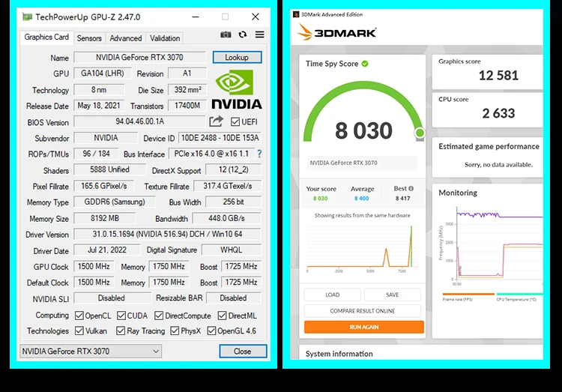Take a GPU-Z screenshot with the camera icon

226,34
